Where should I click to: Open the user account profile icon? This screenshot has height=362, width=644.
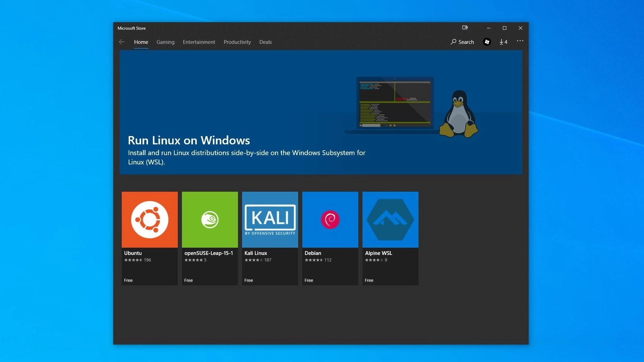click(487, 42)
